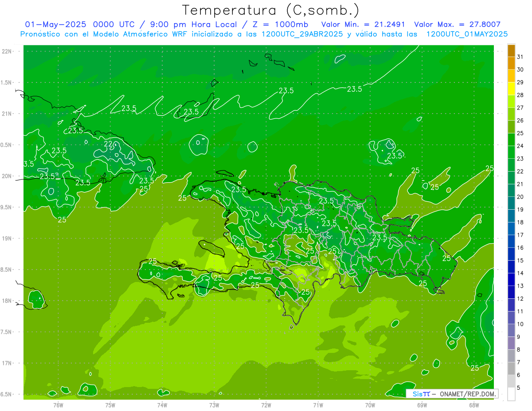532x411 pixels.
Task: Click the blue colorbar swatch between 16 and 17
Action: coord(511,241)
